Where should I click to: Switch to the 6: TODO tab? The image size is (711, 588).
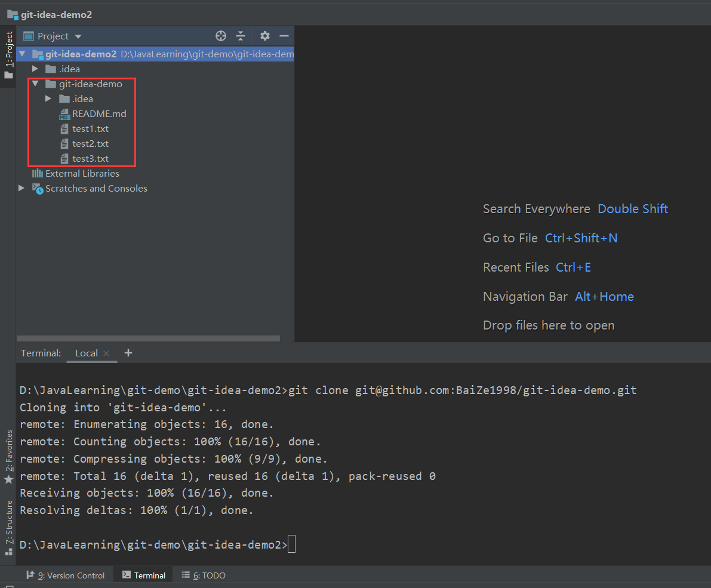pyautogui.click(x=204, y=575)
